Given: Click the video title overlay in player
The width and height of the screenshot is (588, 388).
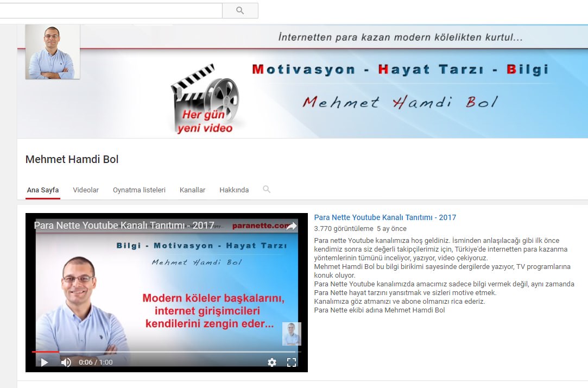Looking at the screenshot, I should coord(124,226).
